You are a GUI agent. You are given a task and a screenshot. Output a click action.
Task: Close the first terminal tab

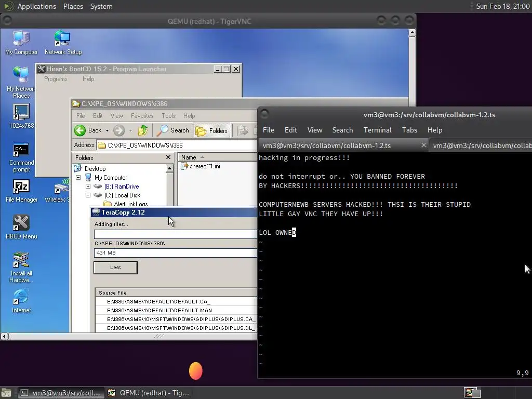click(x=423, y=145)
